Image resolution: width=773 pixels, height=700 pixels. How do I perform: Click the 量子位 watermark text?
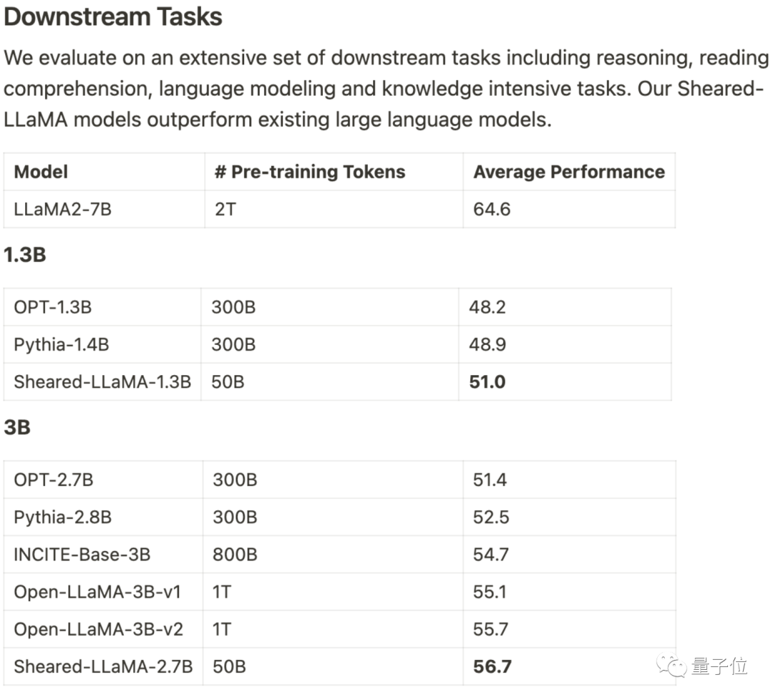pyautogui.click(x=719, y=666)
